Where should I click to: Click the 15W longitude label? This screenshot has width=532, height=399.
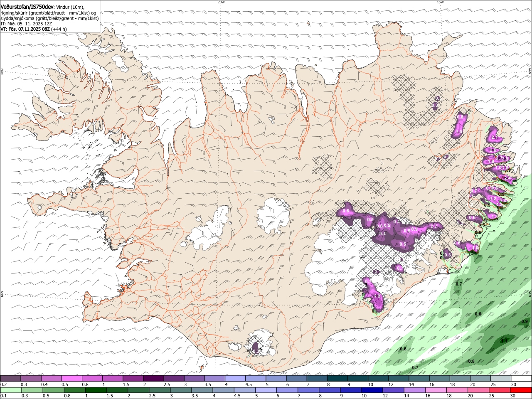coord(440,2)
